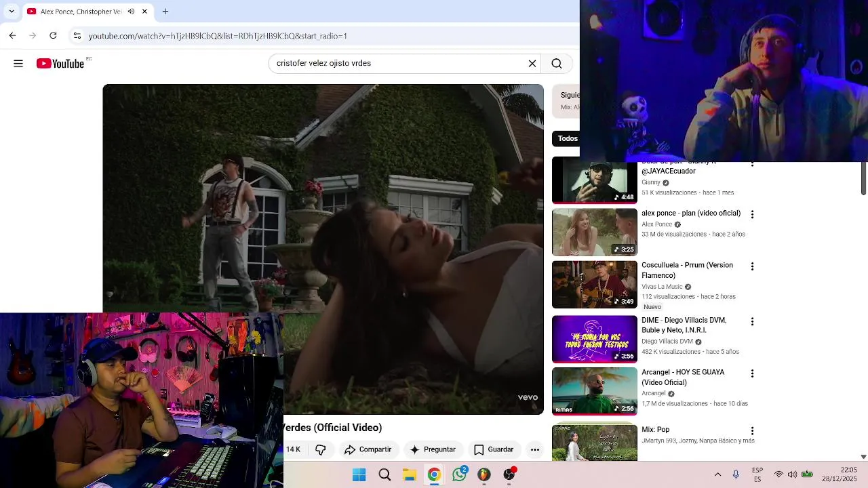Click the Nuevo badge under Cosculluela

652,307
